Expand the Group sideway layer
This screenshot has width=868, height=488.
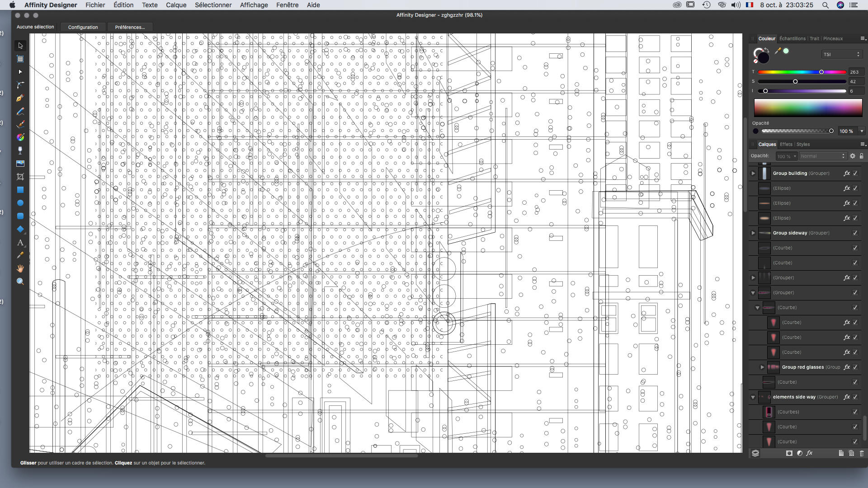[753, 233]
